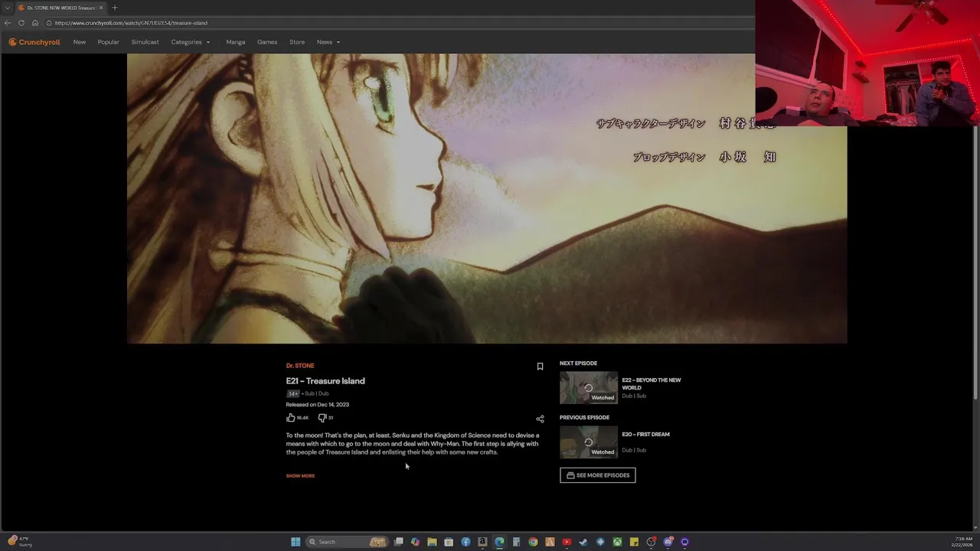Screen dimensions: 980x551
Task: Click the Released on Dec 14, 2023 text
Action: pyautogui.click(x=318, y=405)
